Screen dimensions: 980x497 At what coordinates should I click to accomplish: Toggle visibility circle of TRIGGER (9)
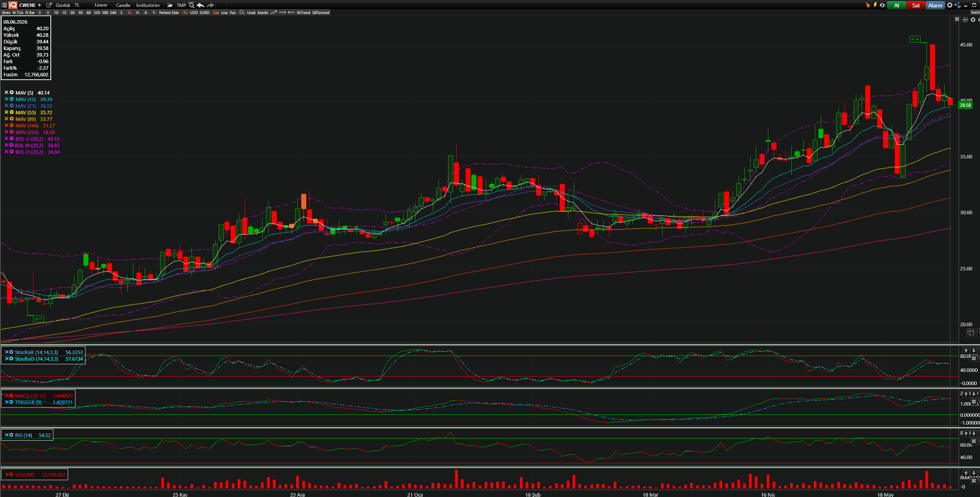11,402
